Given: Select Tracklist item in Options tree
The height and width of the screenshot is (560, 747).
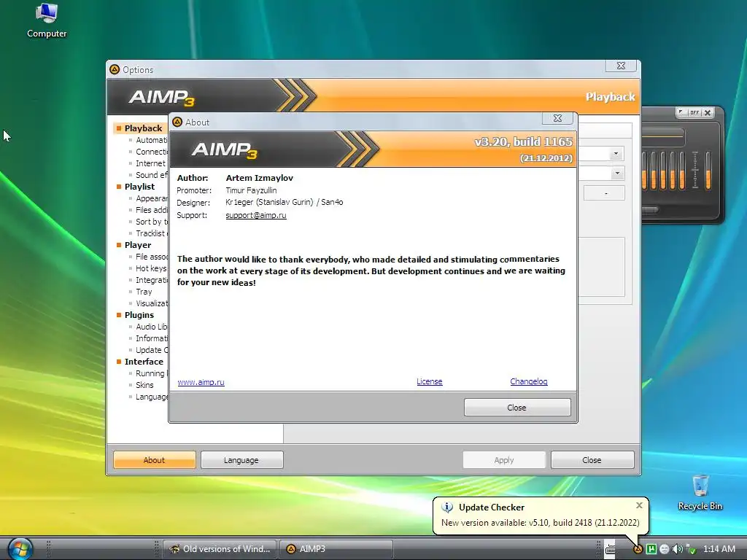Looking at the screenshot, I should point(151,233).
